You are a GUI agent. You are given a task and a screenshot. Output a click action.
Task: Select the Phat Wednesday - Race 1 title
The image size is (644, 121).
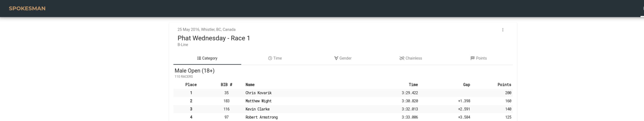coord(214,38)
